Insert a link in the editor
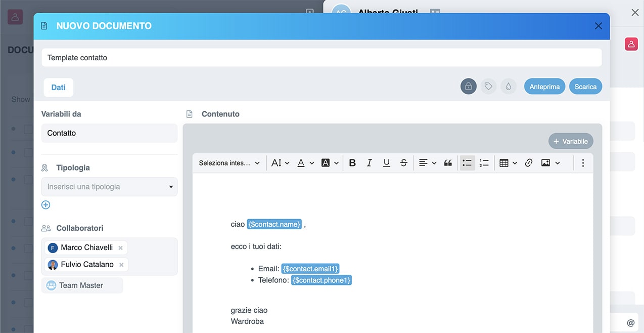 529,163
